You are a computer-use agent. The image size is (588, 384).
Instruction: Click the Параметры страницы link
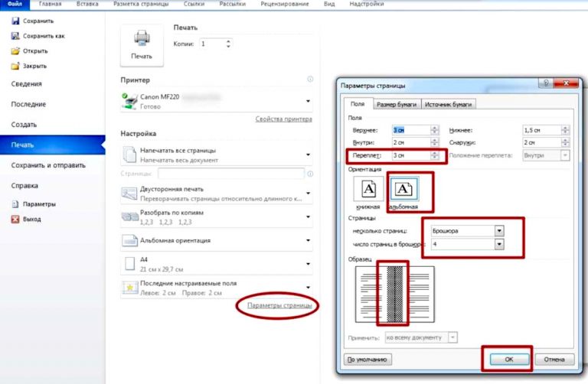[279, 306]
